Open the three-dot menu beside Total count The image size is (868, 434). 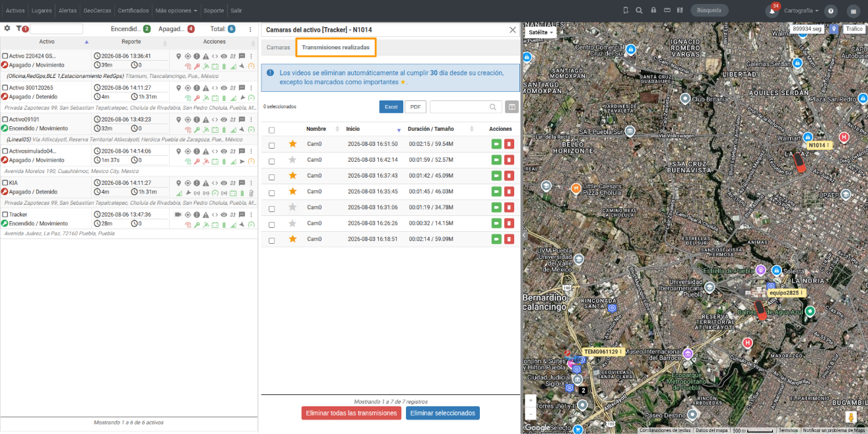click(250, 29)
